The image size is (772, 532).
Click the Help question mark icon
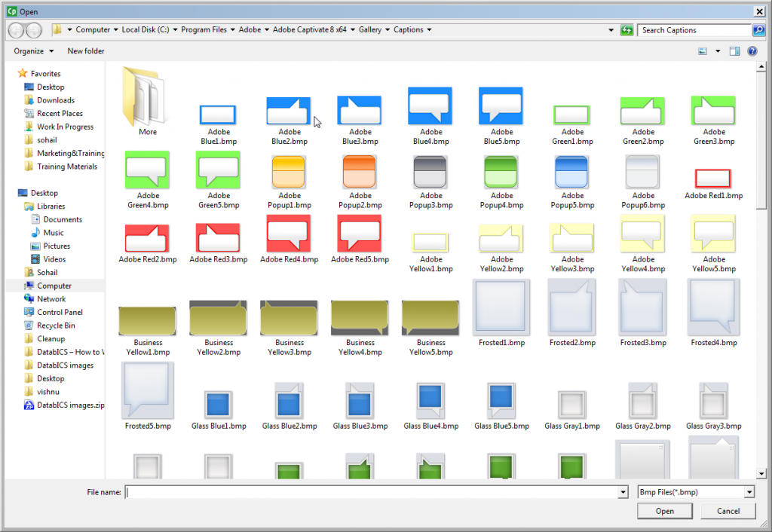click(x=752, y=51)
